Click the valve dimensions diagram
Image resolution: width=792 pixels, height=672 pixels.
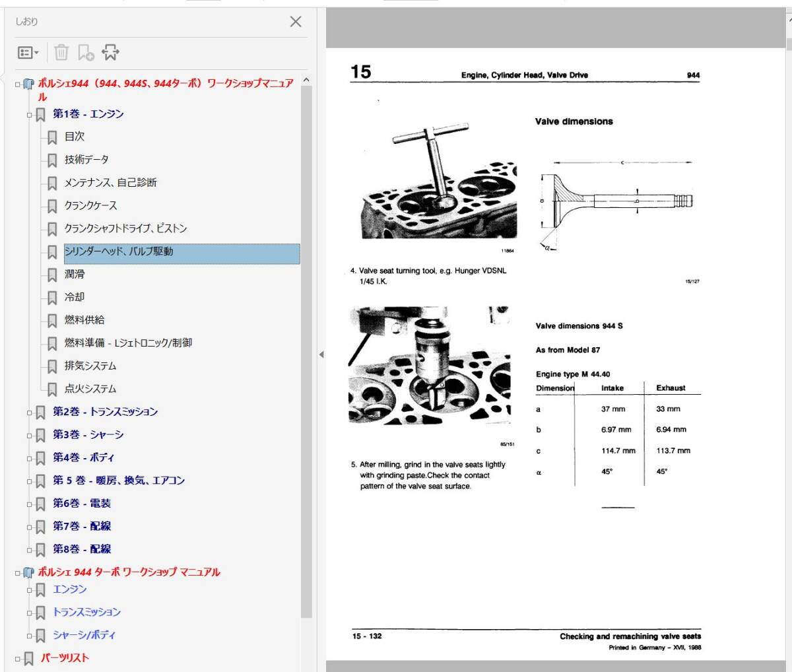point(616,205)
